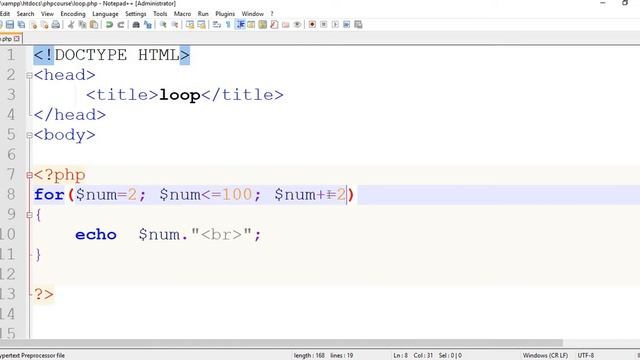Minimize the Notepad++ window
The image size is (640, 360).
pyautogui.click(x=603, y=3)
